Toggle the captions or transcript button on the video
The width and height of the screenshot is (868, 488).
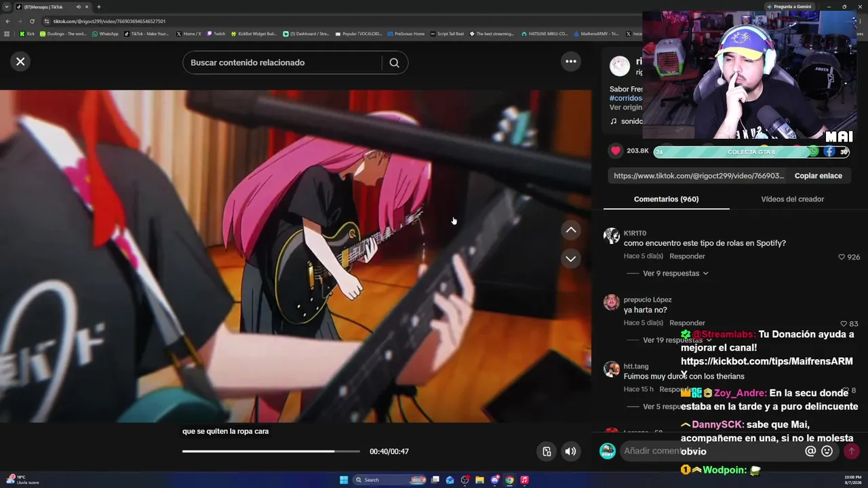pos(547,451)
